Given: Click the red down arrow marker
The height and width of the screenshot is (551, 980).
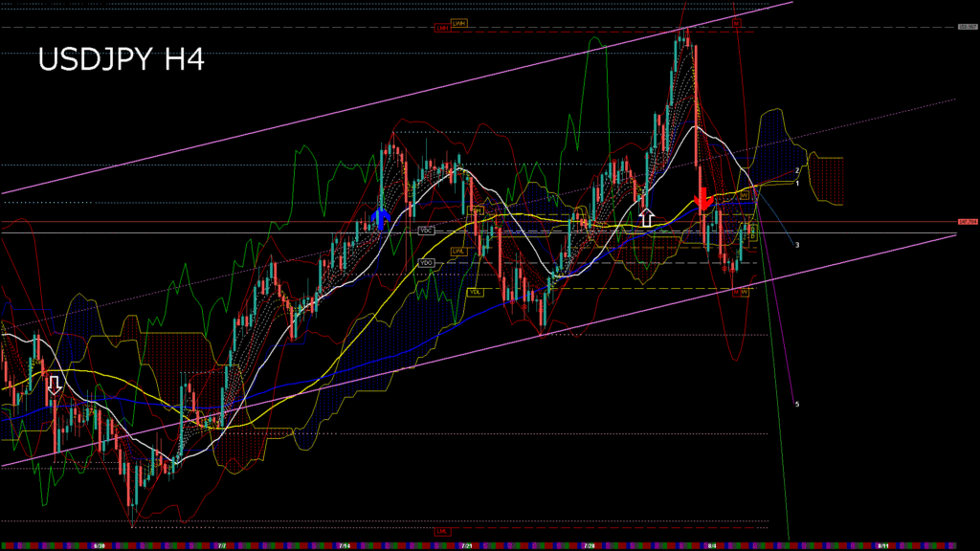Looking at the screenshot, I should pyautogui.click(x=702, y=199).
